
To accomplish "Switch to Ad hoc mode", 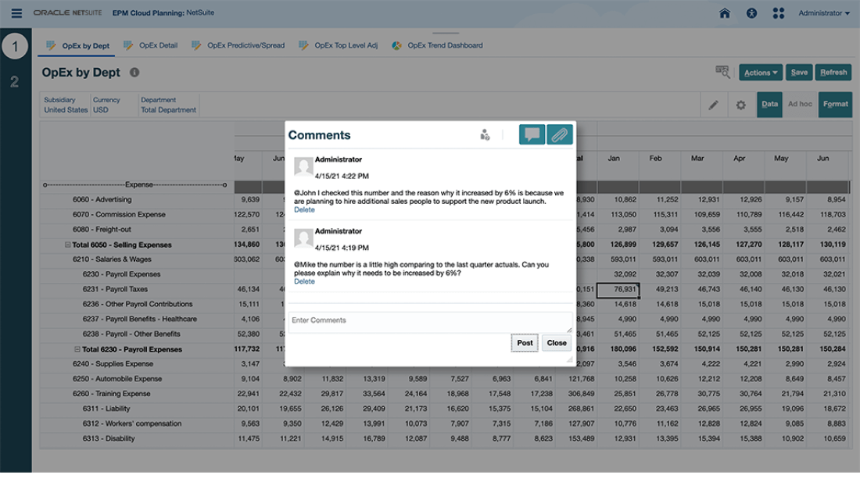I will [800, 104].
